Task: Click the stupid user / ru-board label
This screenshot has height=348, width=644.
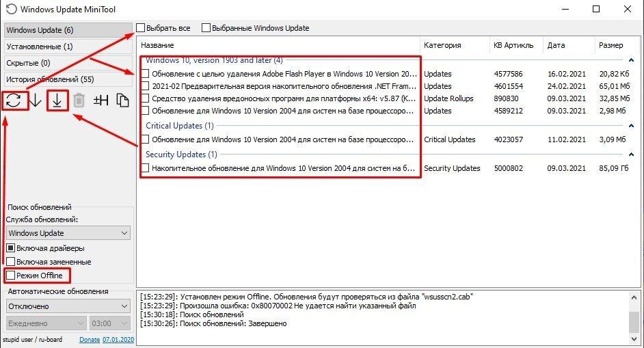Action: [32, 340]
